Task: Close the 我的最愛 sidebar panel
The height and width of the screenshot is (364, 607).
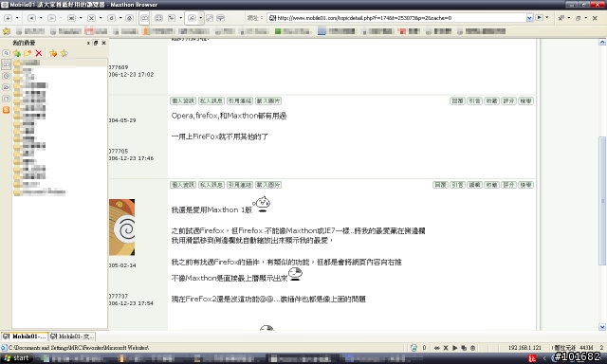Action: click(103, 43)
